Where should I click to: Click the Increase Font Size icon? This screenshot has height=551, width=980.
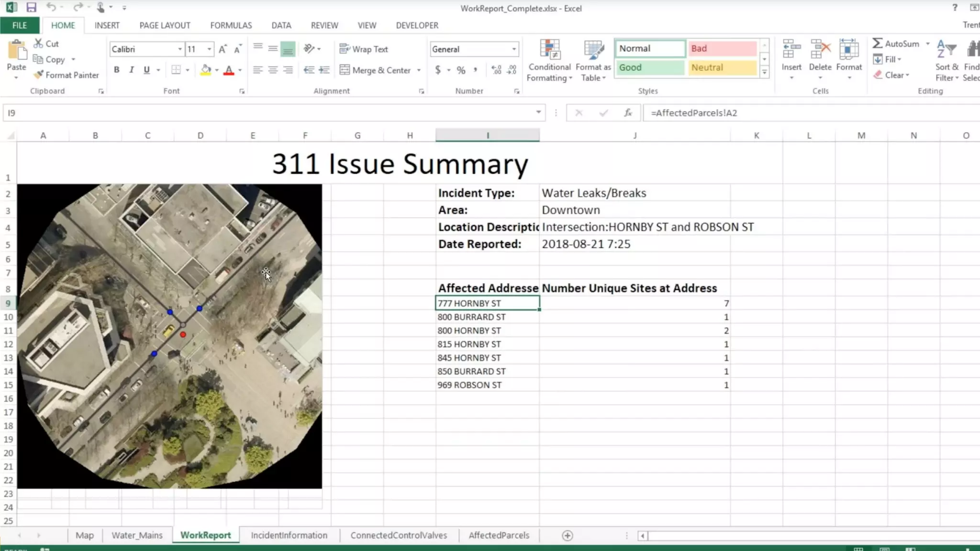[x=223, y=49]
